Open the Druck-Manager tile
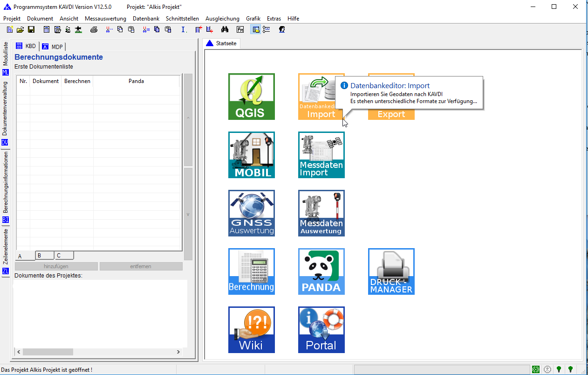588x375 pixels. (x=391, y=271)
